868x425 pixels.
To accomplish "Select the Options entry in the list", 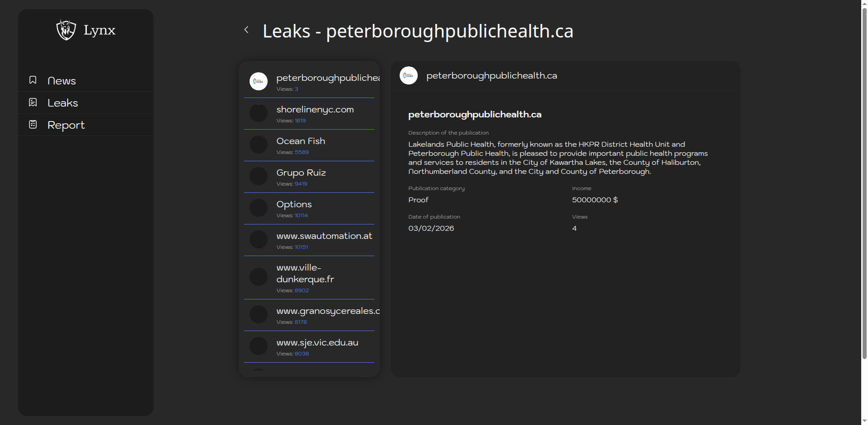I will 294,205.
